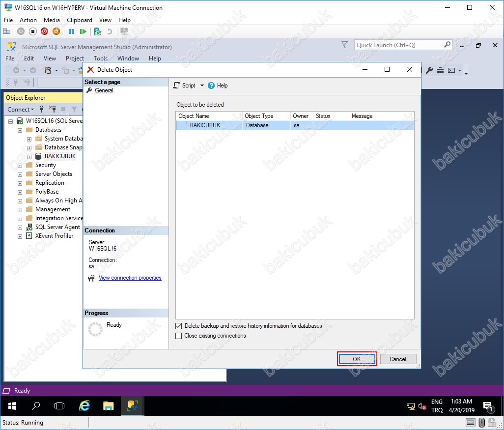Expand the System Databases folder

pos(29,139)
